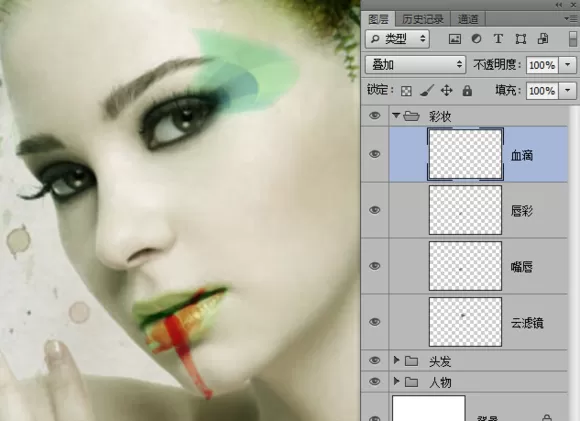The height and width of the screenshot is (421, 580).
Task: Hide the 云滤镜 layer
Action: click(x=375, y=321)
